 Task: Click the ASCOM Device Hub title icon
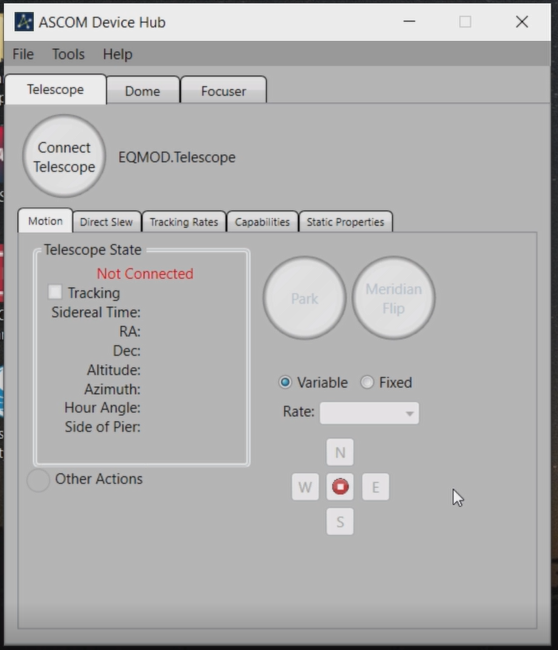pyautogui.click(x=24, y=22)
